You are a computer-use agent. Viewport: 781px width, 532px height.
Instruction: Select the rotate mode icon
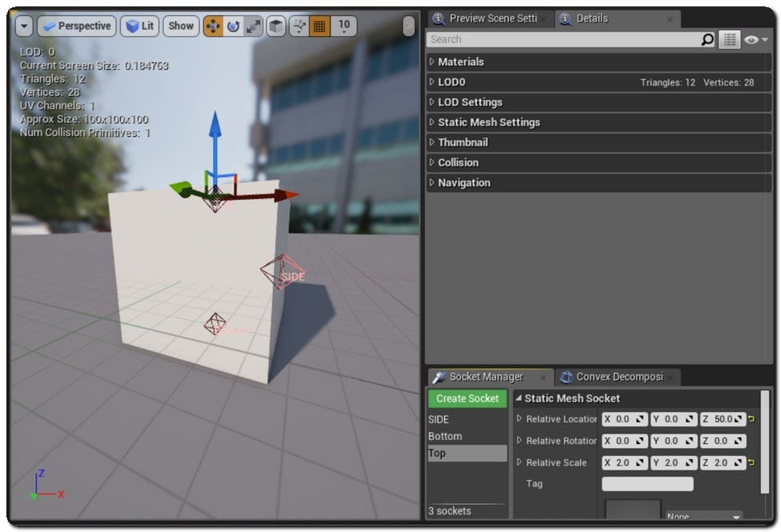(233, 26)
